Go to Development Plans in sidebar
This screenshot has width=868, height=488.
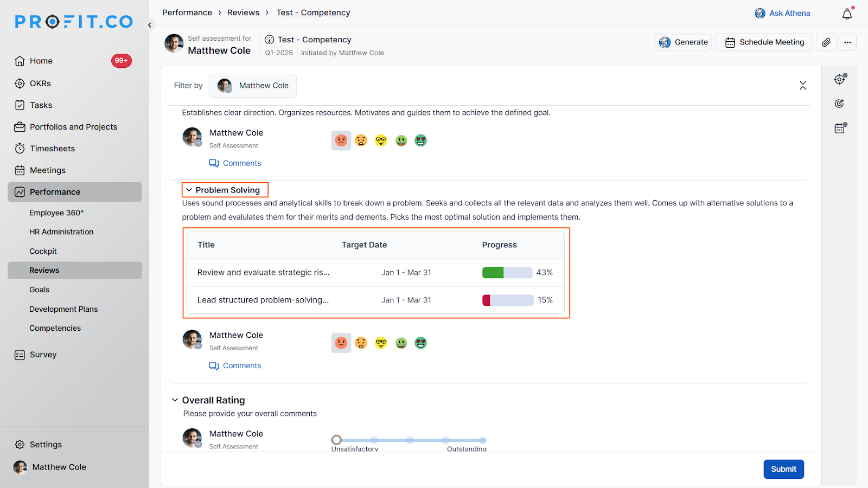click(x=63, y=309)
